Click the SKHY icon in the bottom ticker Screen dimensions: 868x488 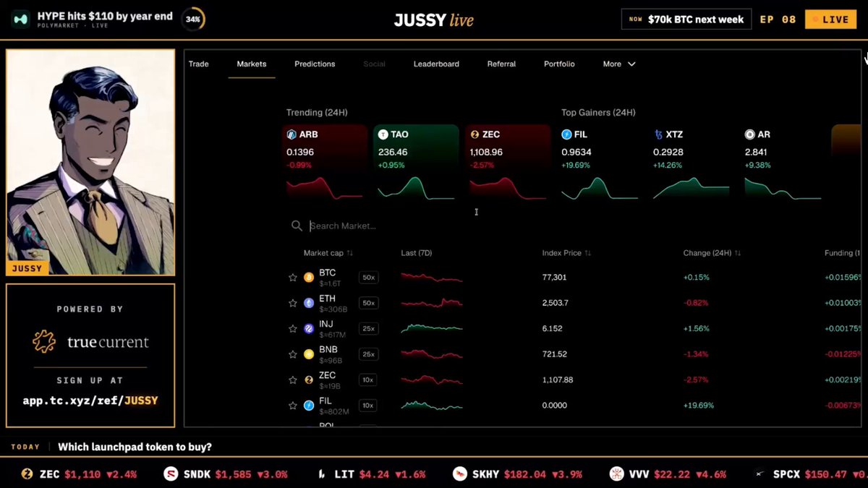pos(459,474)
